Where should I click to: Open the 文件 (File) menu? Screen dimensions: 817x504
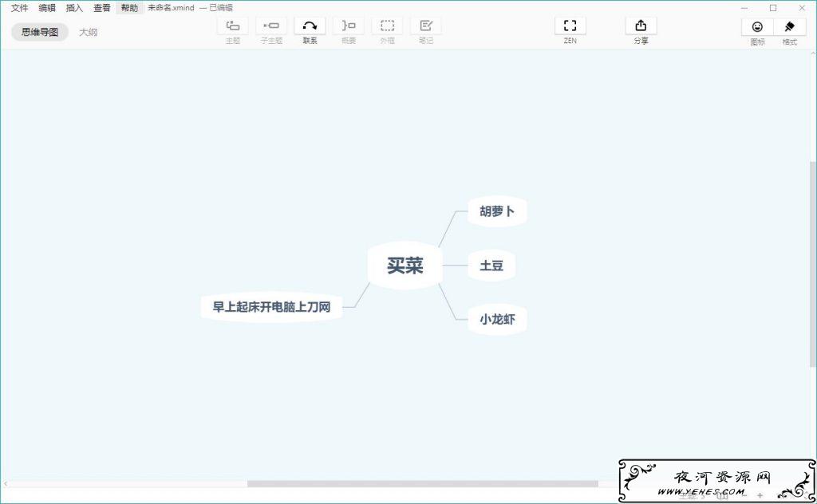19,8
